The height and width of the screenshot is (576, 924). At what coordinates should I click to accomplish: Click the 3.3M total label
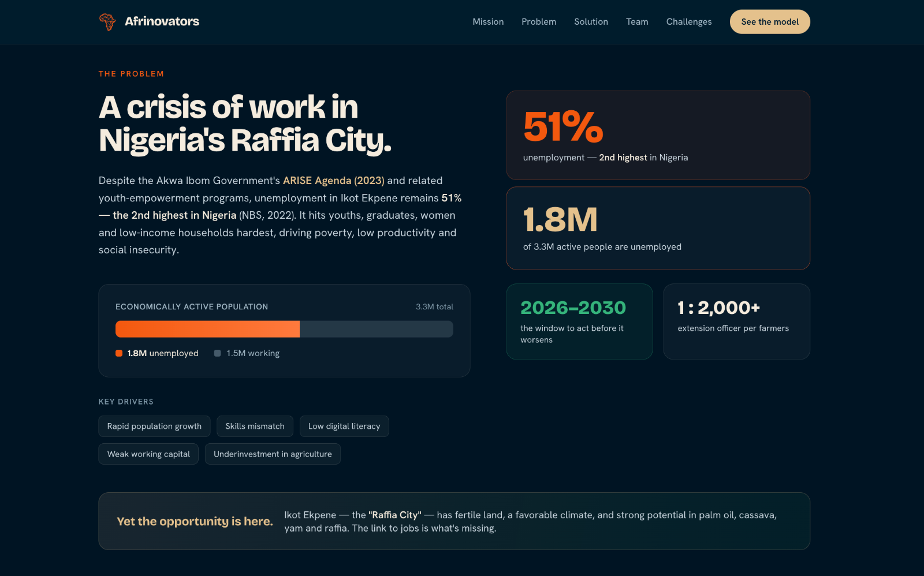[x=434, y=307]
